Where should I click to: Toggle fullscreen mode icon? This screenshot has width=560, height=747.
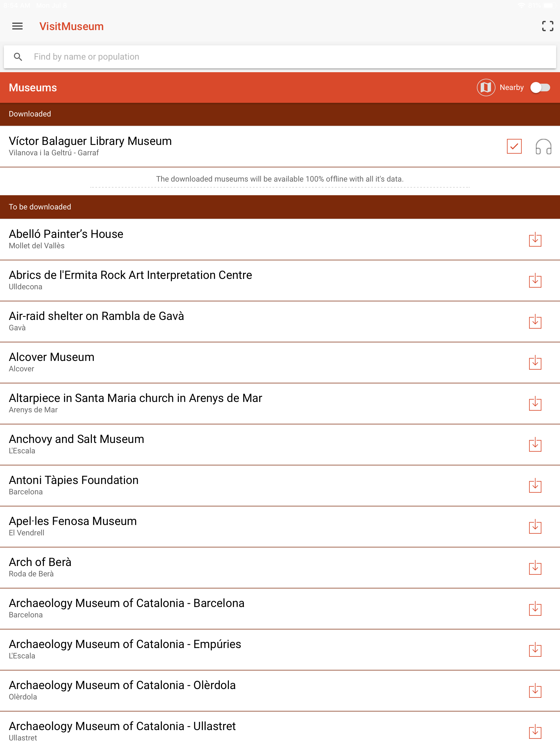(x=547, y=26)
